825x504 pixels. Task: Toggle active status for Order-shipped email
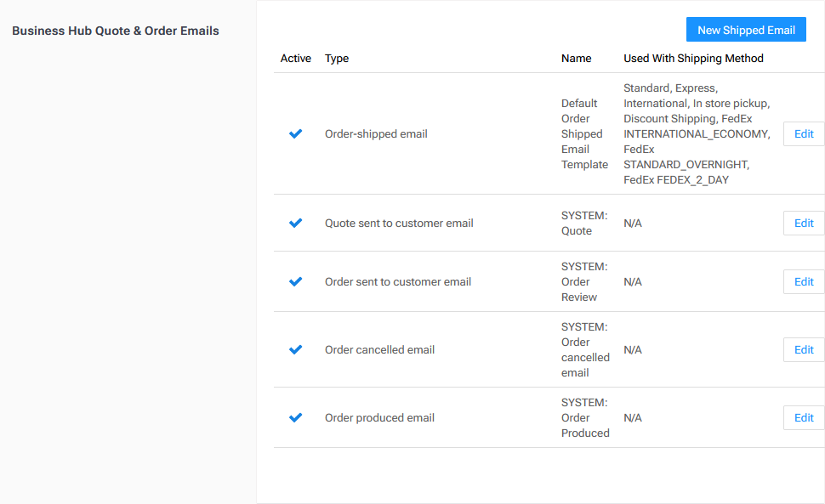(296, 133)
